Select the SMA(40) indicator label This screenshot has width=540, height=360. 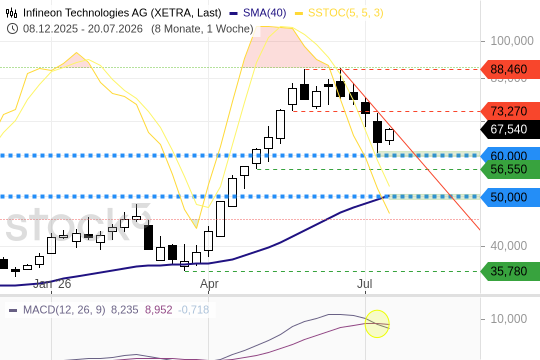pyautogui.click(x=264, y=13)
